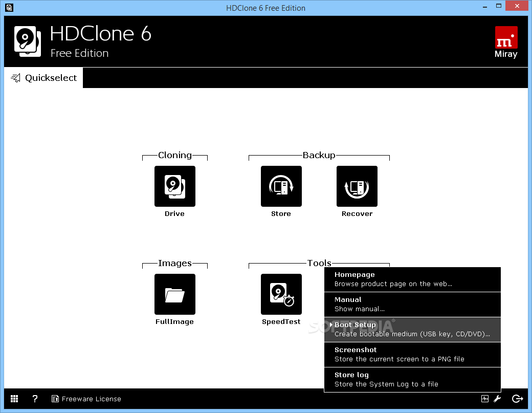Launch the Store backup function
This screenshot has width=532, height=413.
tap(281, 186)
